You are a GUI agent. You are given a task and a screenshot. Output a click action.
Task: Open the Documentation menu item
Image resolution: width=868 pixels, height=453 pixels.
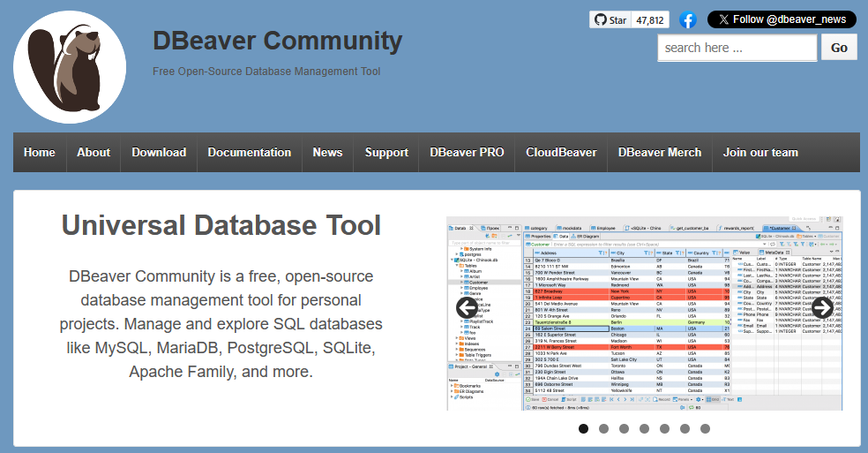[249, 153]
